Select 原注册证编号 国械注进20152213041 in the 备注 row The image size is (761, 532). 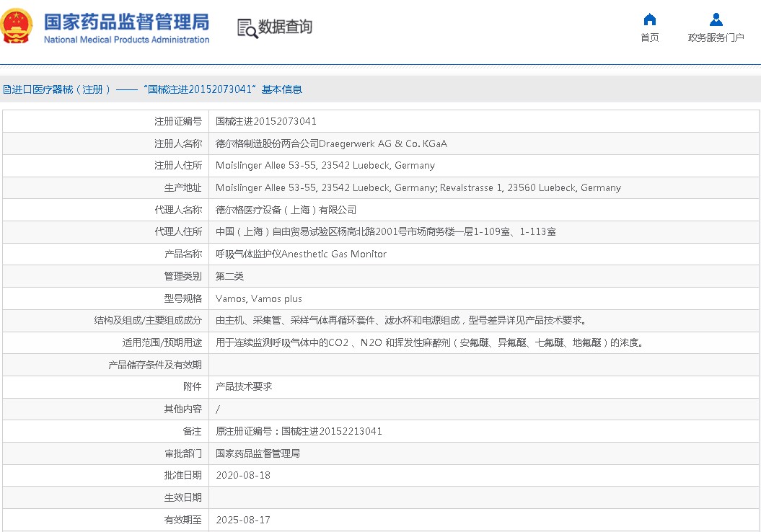tap(299, 431)
